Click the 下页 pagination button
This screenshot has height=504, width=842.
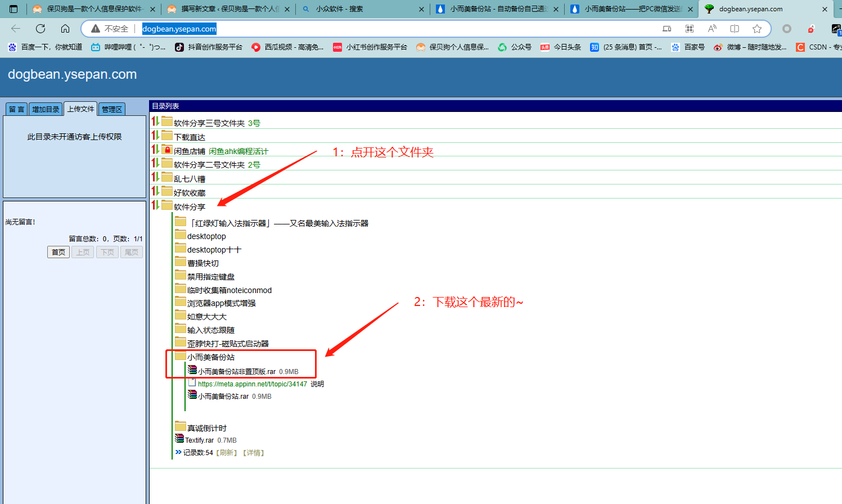tap(107, 252)
